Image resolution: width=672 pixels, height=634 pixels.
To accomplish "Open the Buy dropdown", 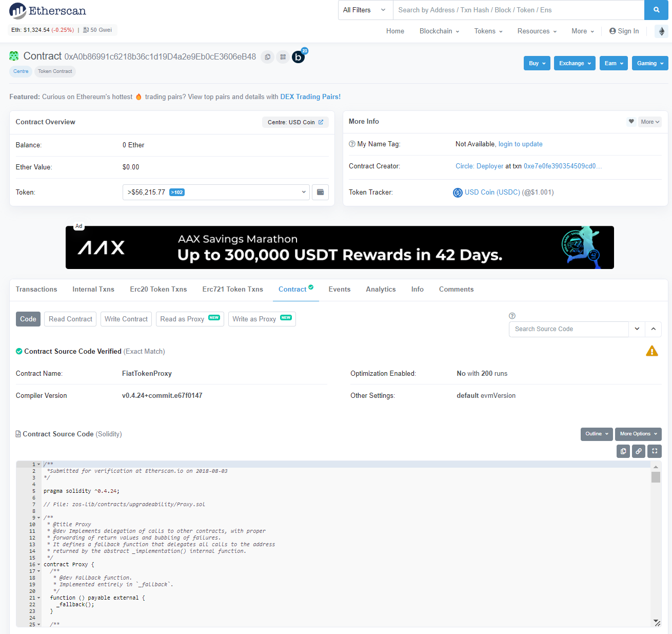I will tap(537, 63).
